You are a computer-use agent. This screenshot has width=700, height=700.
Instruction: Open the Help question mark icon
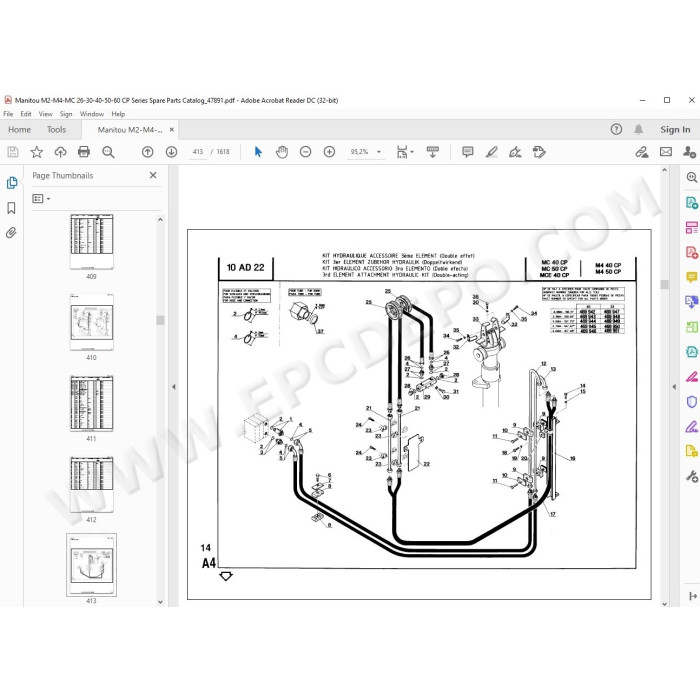[x=617, y=129]
